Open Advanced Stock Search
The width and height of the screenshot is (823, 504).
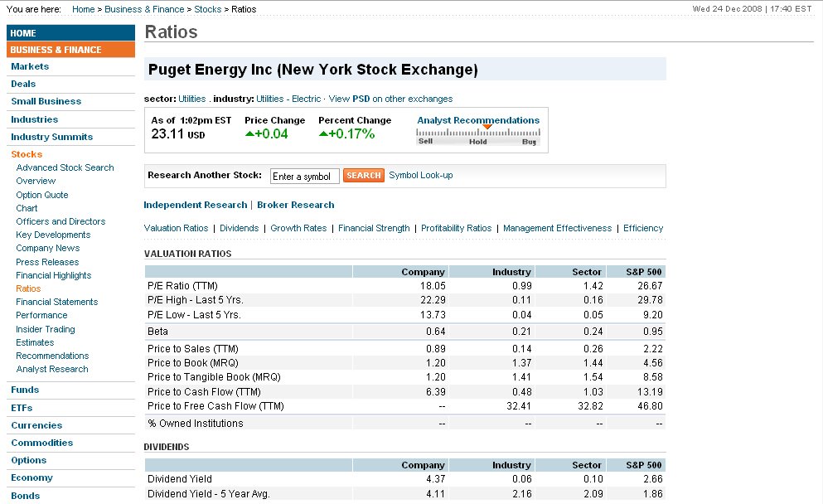coord(65,167)
